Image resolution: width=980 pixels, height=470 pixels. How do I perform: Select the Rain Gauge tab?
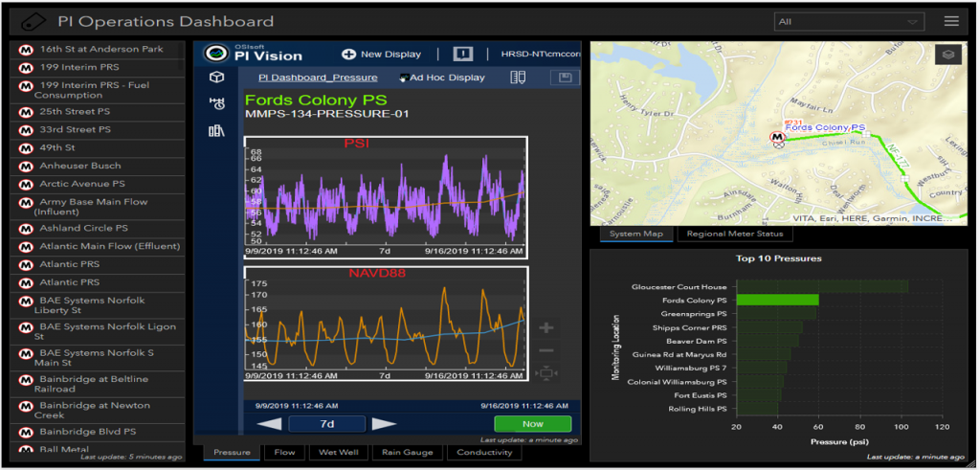[408, 453]
